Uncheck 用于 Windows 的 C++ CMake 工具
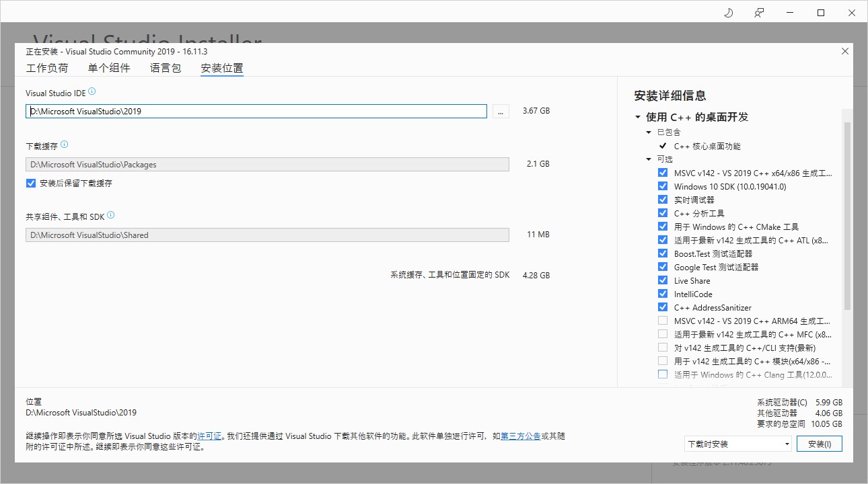This screenshot has height=484, width=868. point(663,227)
